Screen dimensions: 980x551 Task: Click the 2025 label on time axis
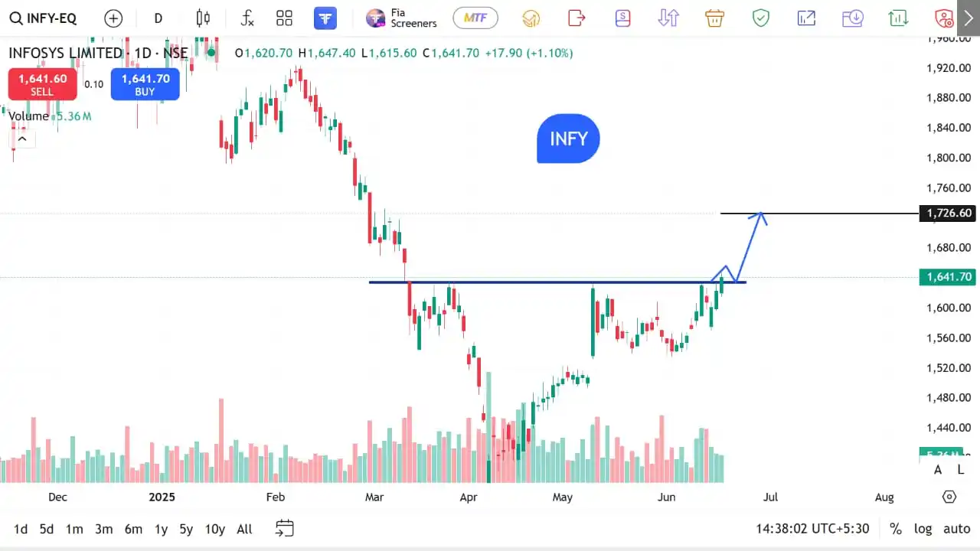162,497
